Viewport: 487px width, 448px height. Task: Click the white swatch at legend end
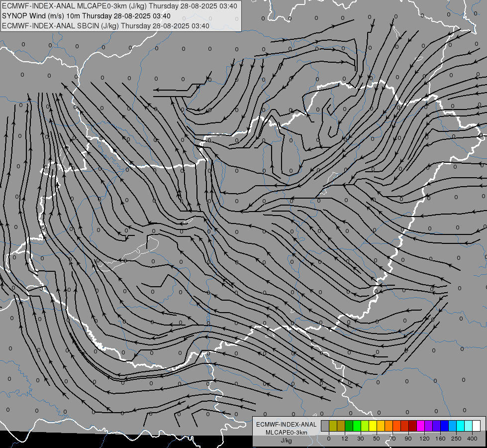point(477,426)
